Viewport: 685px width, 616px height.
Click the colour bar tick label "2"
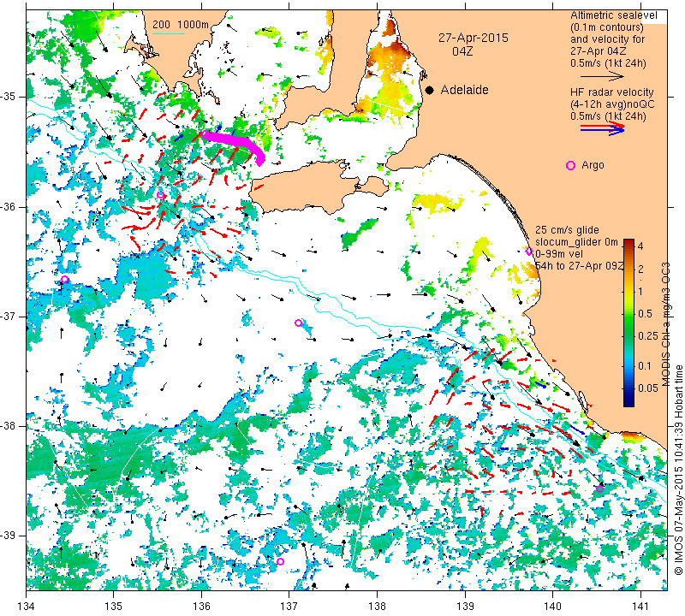(x=640, y=269)
